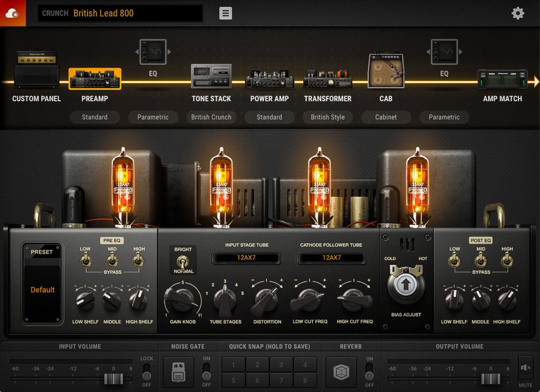Image resolution: width=540 pixels, height=392 pixels.
Task: Toggle the Pre EQ Mid bypass switch
Action: pyautogui.click(x=112, y=260)
